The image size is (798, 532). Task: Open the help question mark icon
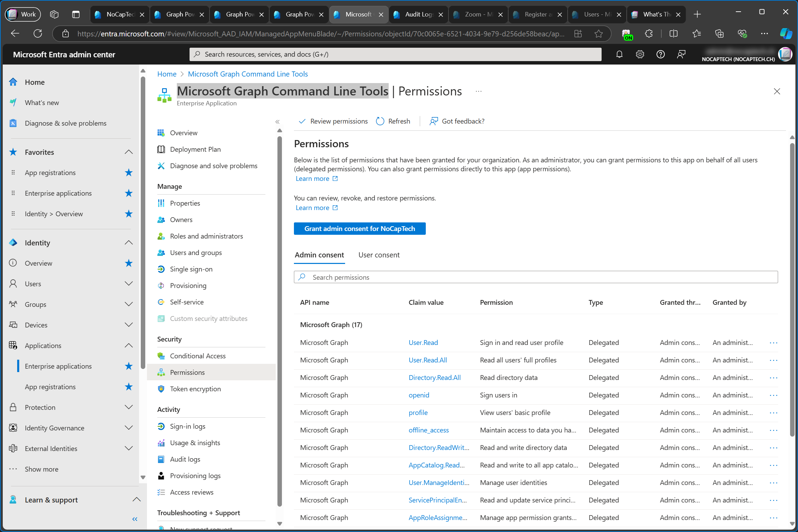(660, 54)
